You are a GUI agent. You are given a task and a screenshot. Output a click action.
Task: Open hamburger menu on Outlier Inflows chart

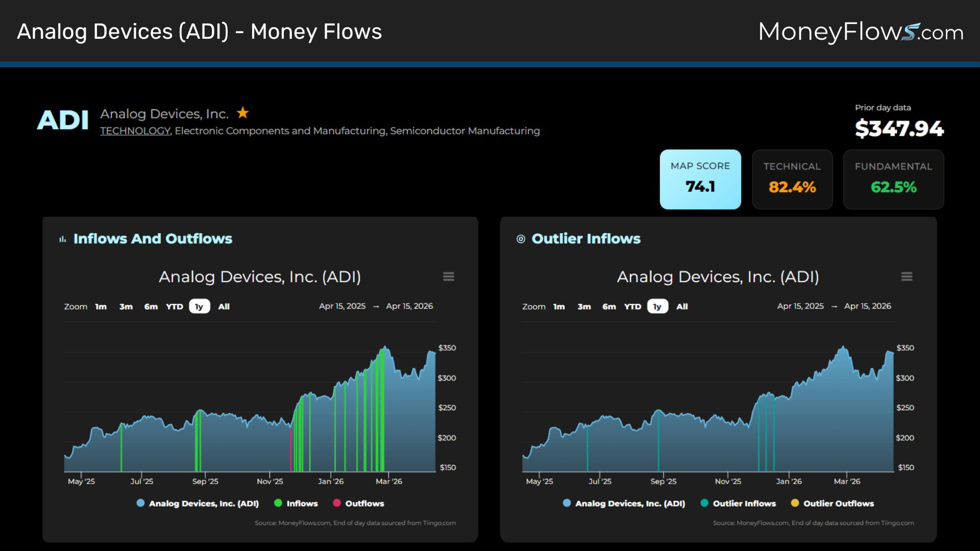(906, 277)
